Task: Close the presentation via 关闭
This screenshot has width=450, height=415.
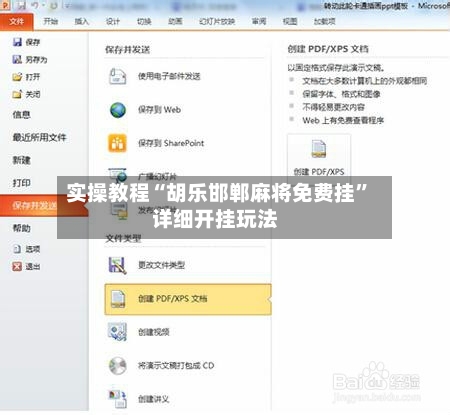Action: point(26,94)
